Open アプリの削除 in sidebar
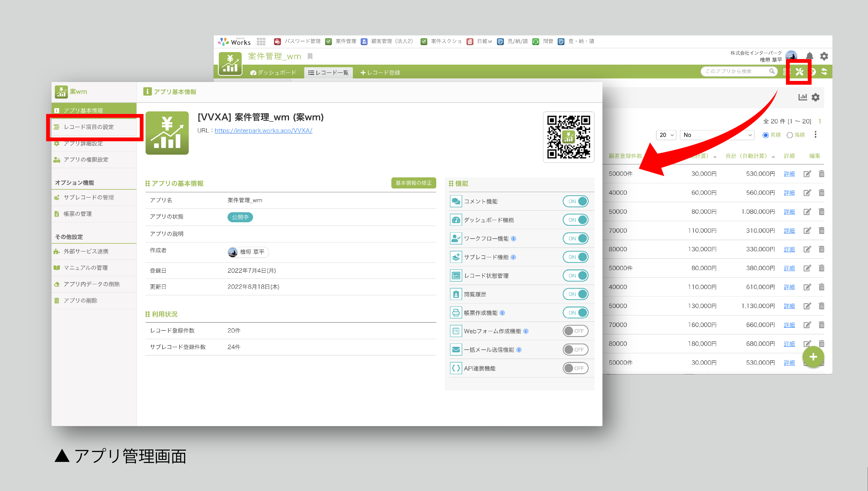The width and height of the screenshot is (868, 491). [94, 301]
